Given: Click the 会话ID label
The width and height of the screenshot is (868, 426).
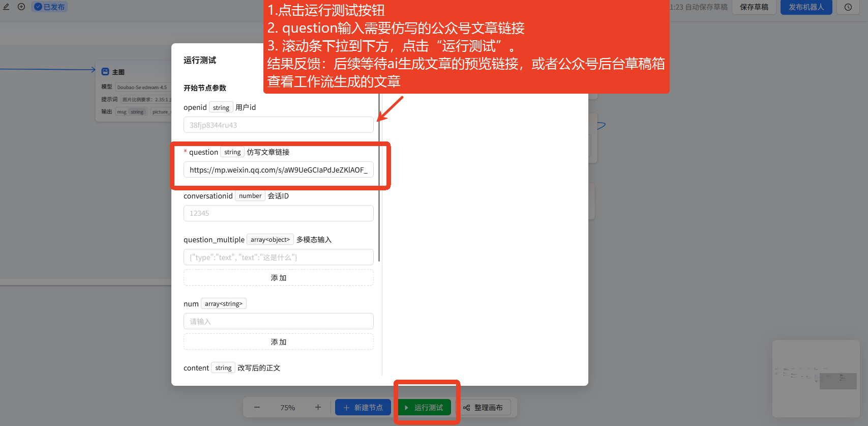Looking at the screenshot, I should coord(278,195).
